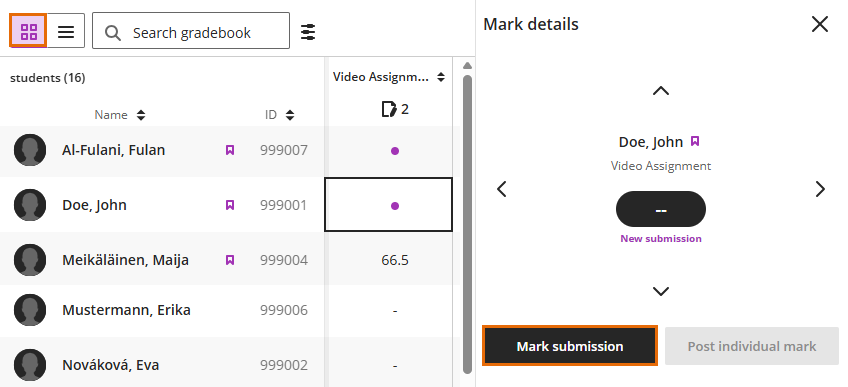Click Meikäläinen, Maija's purple flag icon
This screenshot has height=387, width=848.
[230, 260]
